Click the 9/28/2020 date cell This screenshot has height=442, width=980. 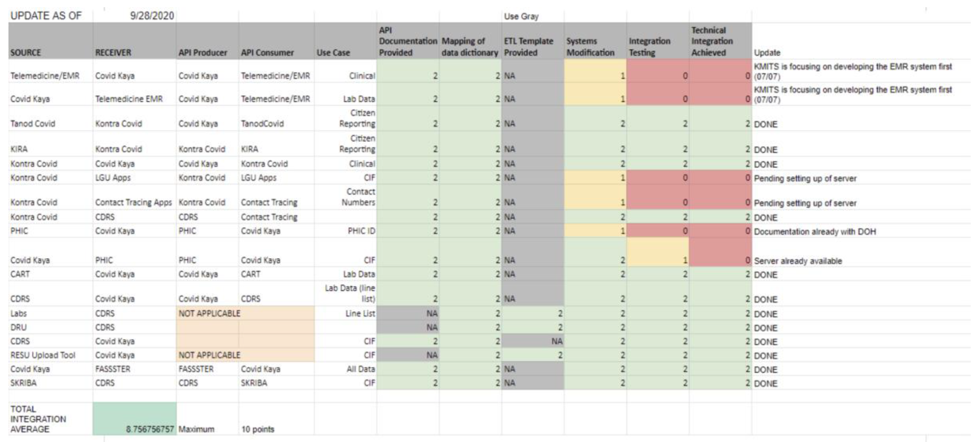[x=152, y=16]
